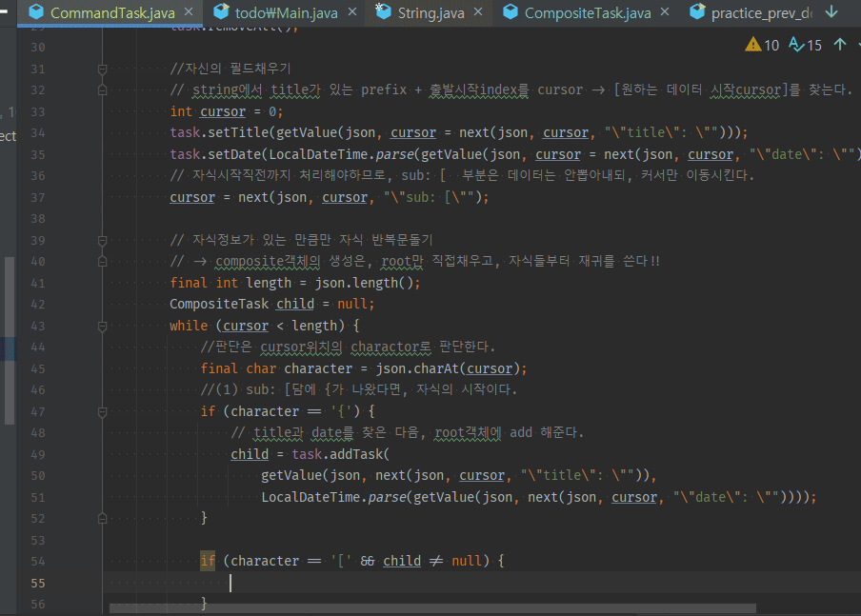Screen dimensions: 861x616
Task: Click 'CompositeTask child = null;' line
Action: point(271,304)
